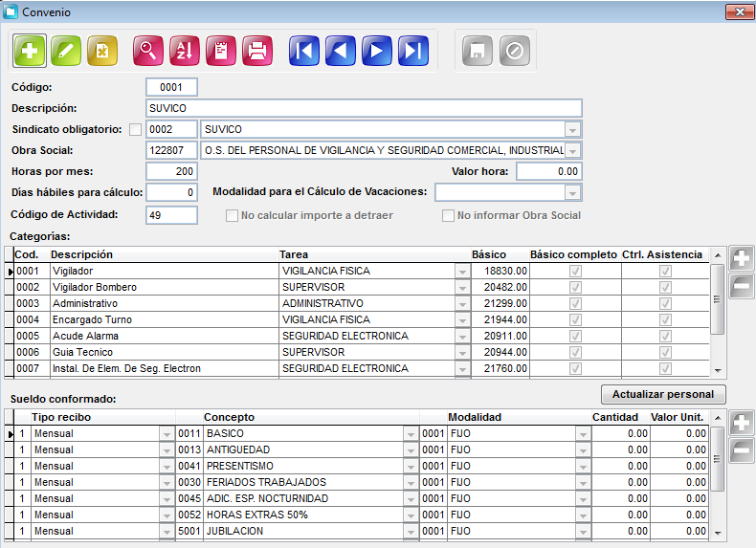
Task: Click the red printer icon
Action: tap(257, 51)
